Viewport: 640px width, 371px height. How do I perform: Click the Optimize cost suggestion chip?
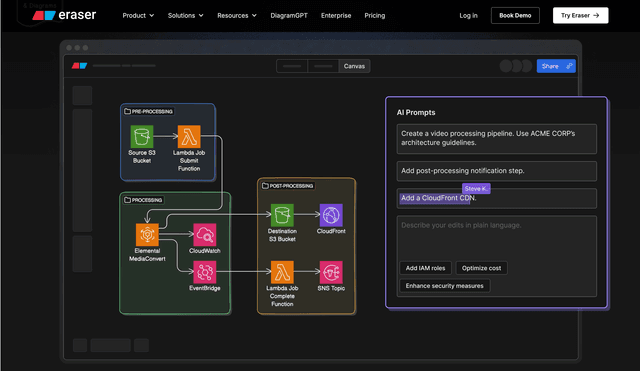pyautogui.click(x=481, y=268)
